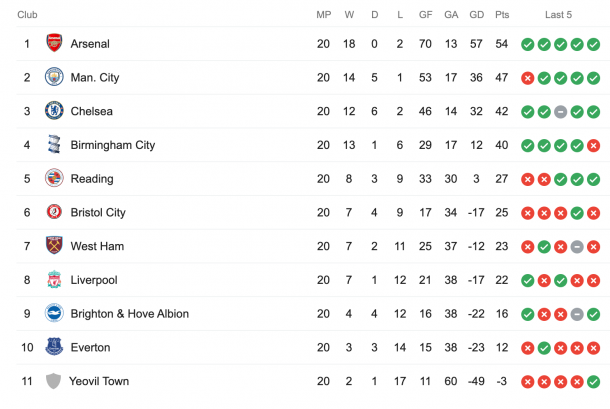Select the Bristol City badge icon
This screenshot has height=409, width=610.
pyautogui.click(x=54, y=212)
